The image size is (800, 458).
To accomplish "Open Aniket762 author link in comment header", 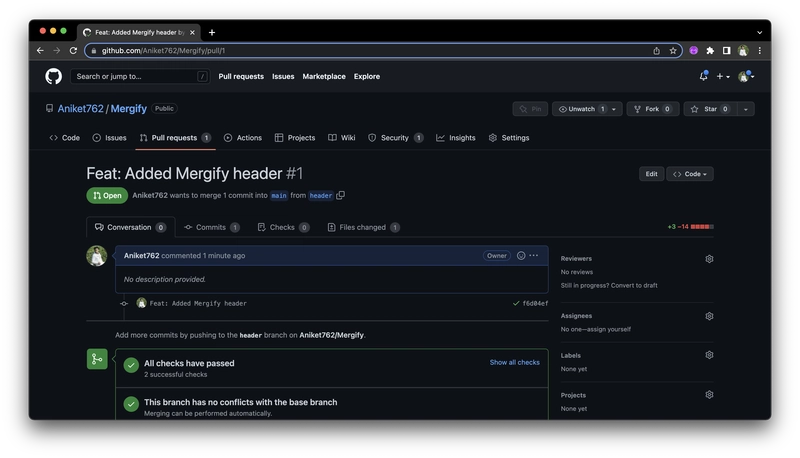I will click(141, 256).
